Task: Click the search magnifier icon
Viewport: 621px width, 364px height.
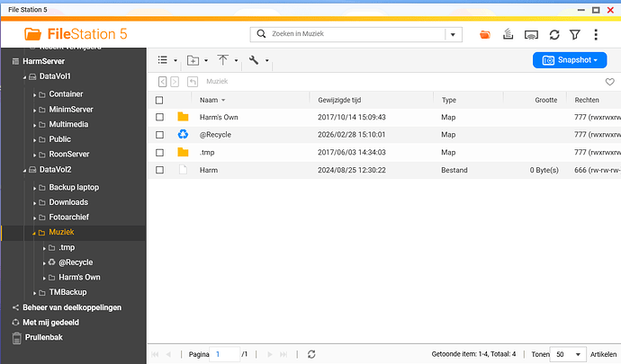Action: pos(261,33)
